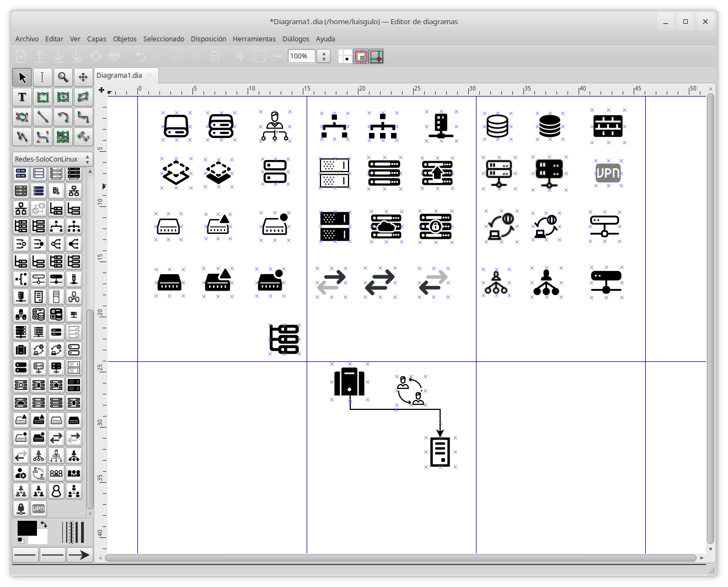This screenshot has width=728, height=587.
Task: Select the Bezier line tool
Action: [x=42, y=136]
